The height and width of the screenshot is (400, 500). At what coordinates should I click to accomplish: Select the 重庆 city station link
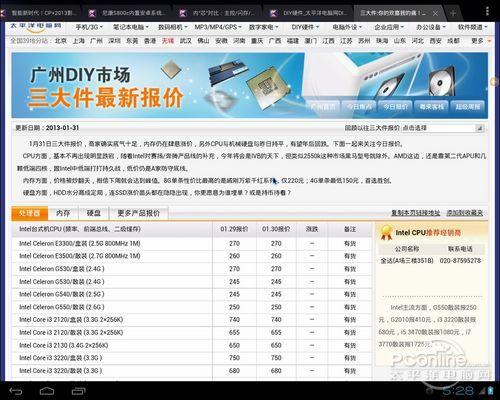(257, 41)
